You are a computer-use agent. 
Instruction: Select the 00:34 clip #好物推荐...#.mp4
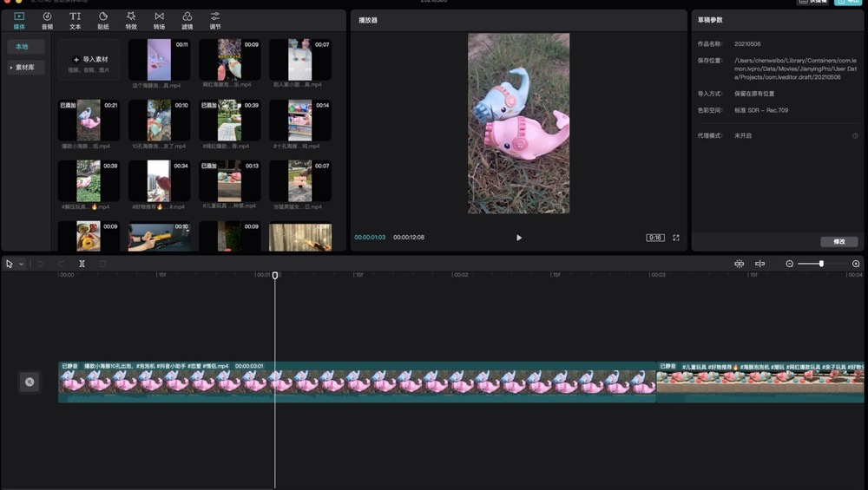159,181
